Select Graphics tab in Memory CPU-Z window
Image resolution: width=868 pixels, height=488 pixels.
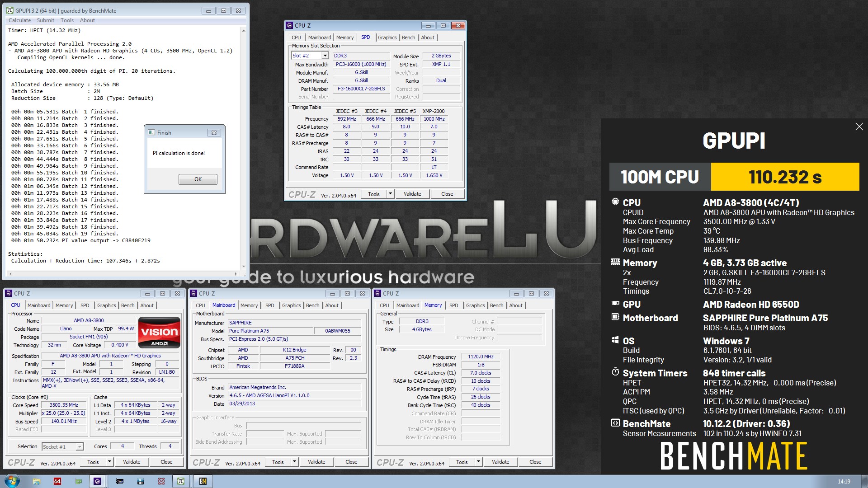(x=476, y=305)
